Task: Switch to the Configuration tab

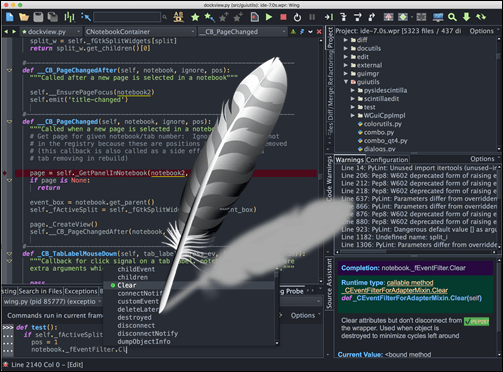Action: pyautogui.click(x=387, y=160)
